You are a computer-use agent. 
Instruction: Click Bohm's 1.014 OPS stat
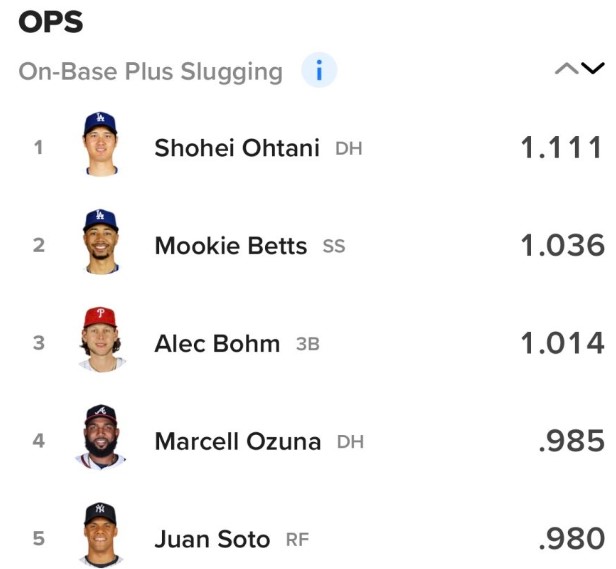(562, 343)
